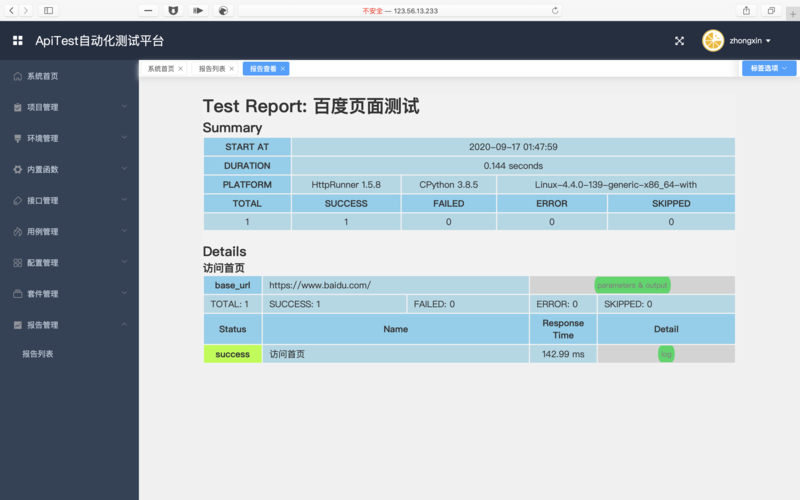Close the 报告列表 tab
This screenshot has width=800, height=500.
[232, 69]
